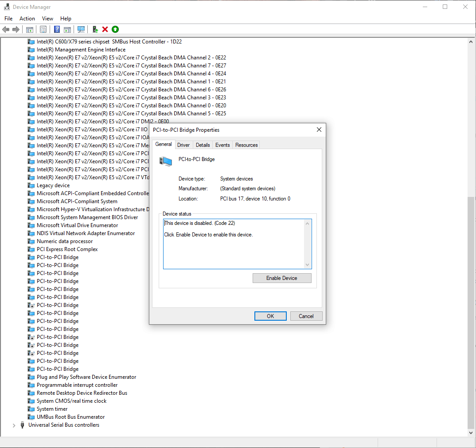Click the Enable Device button

pos(282,278)
